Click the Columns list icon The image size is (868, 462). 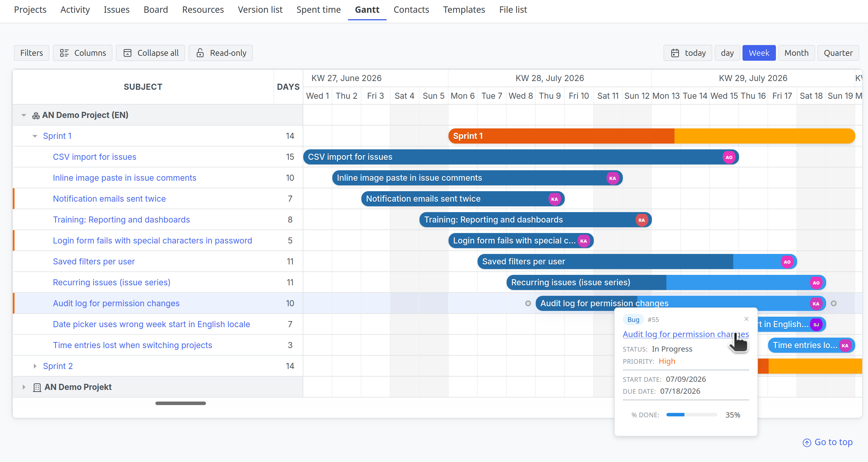tap(64, 53)
